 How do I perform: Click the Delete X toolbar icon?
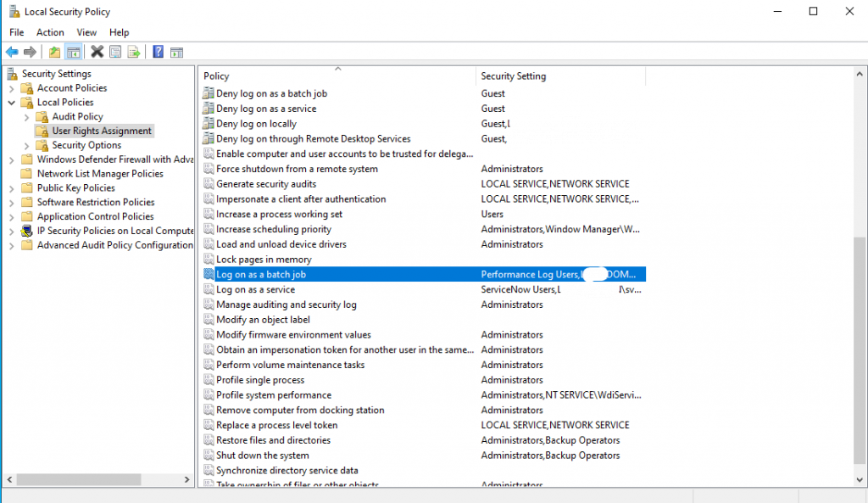(x=97, y=52)
